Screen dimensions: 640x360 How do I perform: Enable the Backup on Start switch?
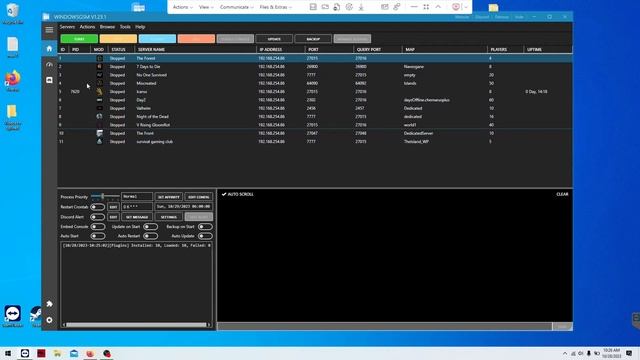[x=205, y=227]
